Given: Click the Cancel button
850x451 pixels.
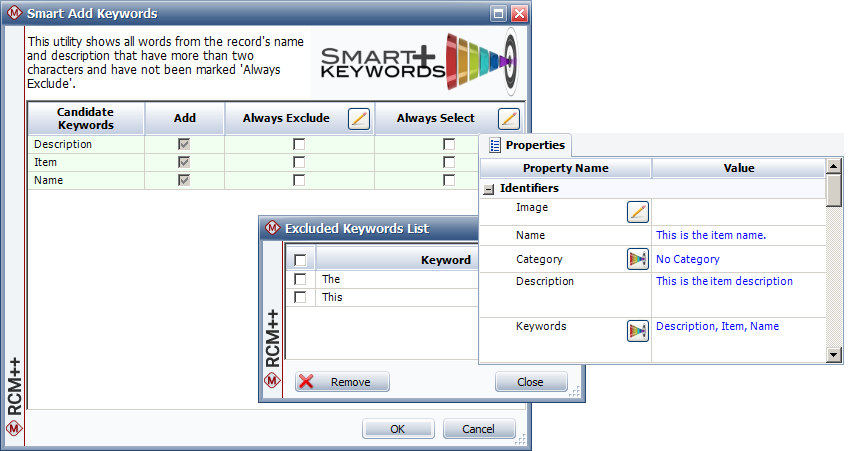Looking at the screenshot, I should click(479, 429).
